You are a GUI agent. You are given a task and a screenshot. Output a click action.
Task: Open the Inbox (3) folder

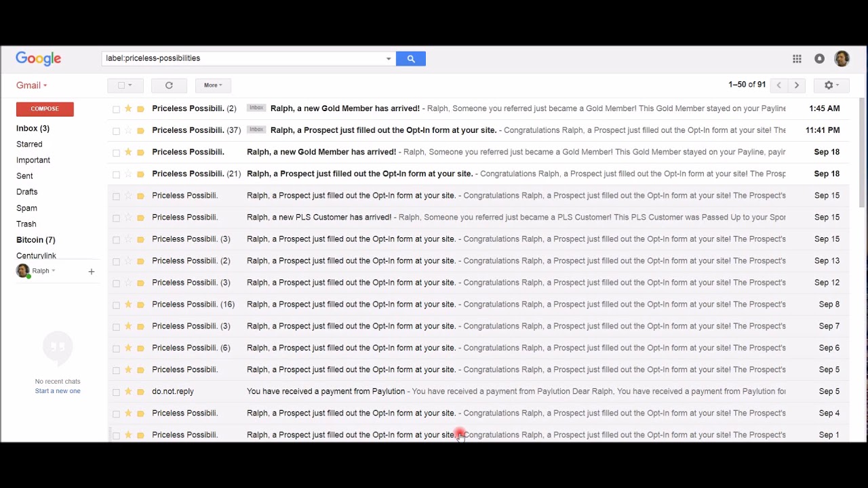click(x=33, y=128)
